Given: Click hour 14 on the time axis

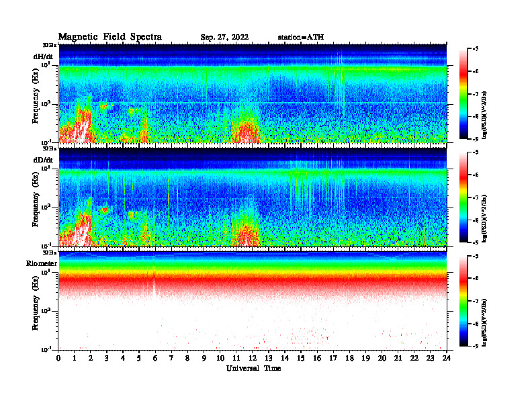Looking at the screenshot, I should point(285,359).
